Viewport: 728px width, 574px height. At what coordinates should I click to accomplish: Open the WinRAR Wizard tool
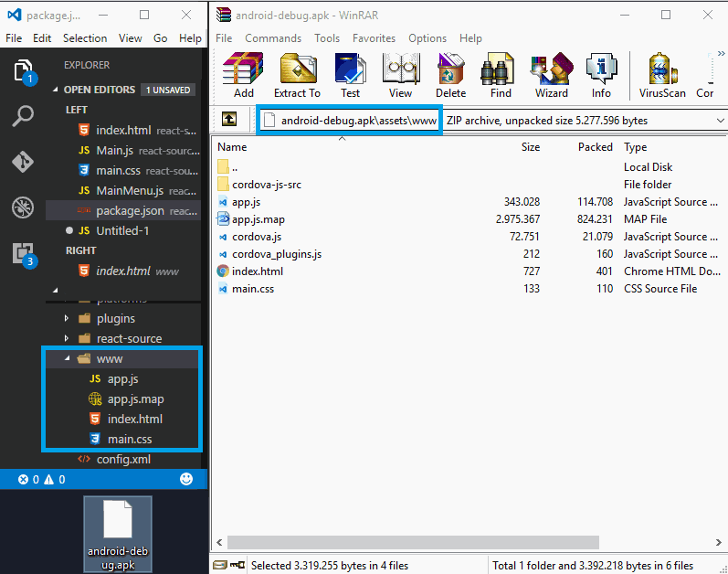pyautogui.click(x=551, y=75)
